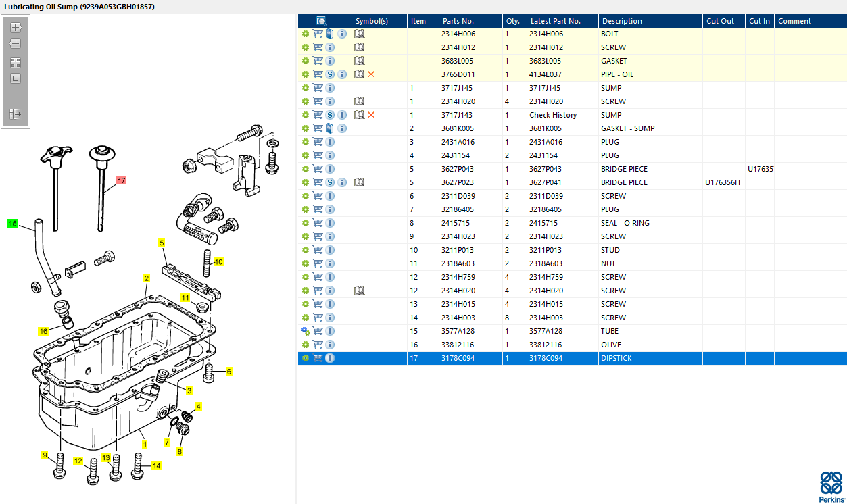847x504 pixels.
Task: Add PLUG 32186405 to the cart
Action: pos(318,209)
